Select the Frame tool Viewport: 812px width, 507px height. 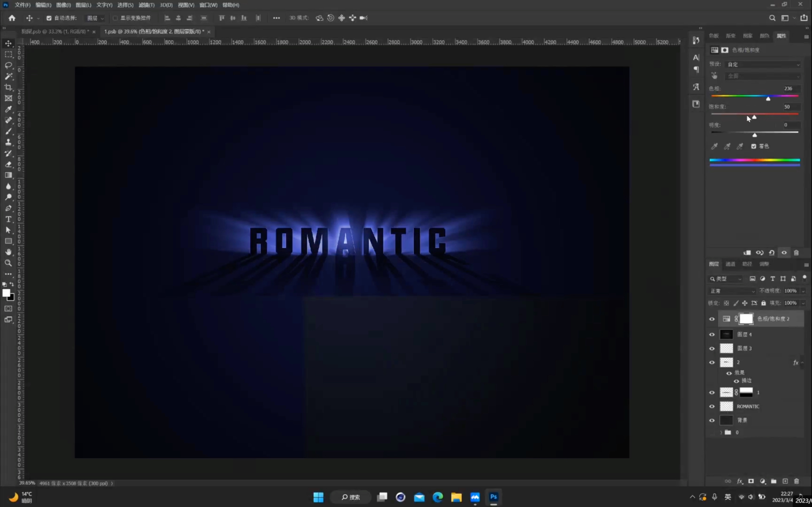[8, 98]
